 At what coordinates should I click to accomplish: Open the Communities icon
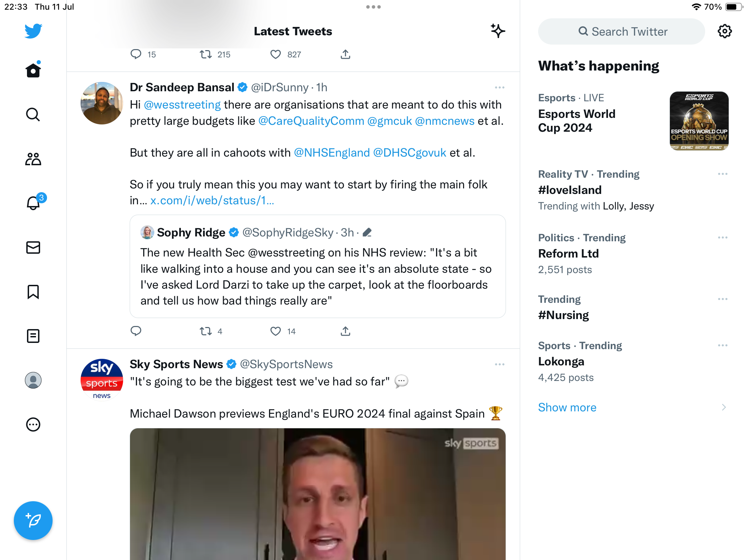33,159
